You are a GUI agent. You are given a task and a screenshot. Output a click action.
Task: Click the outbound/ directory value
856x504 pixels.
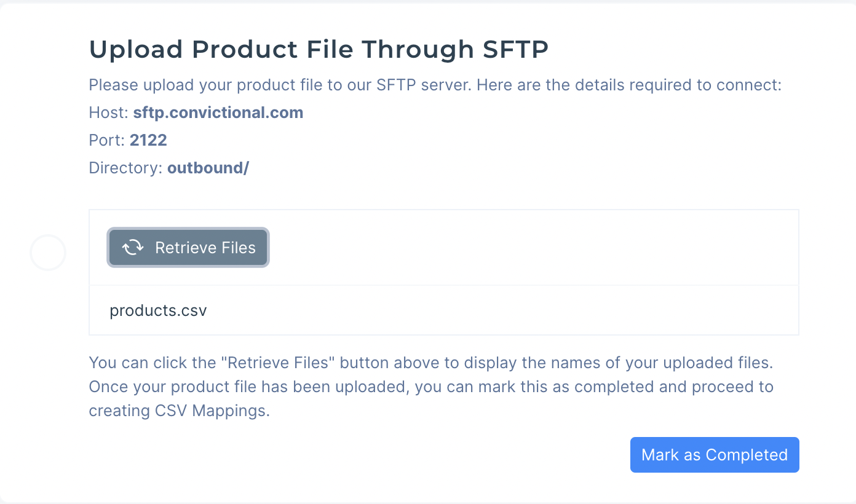coord(208,168)
